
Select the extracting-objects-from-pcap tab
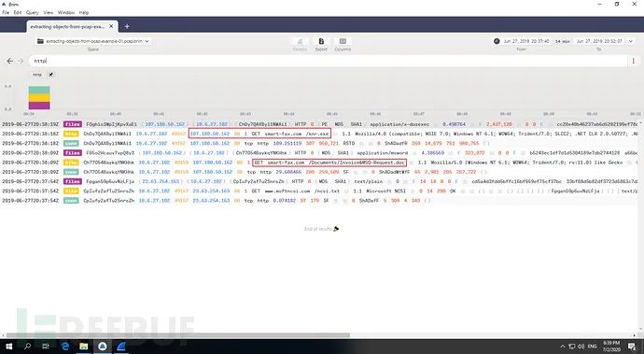67,26
